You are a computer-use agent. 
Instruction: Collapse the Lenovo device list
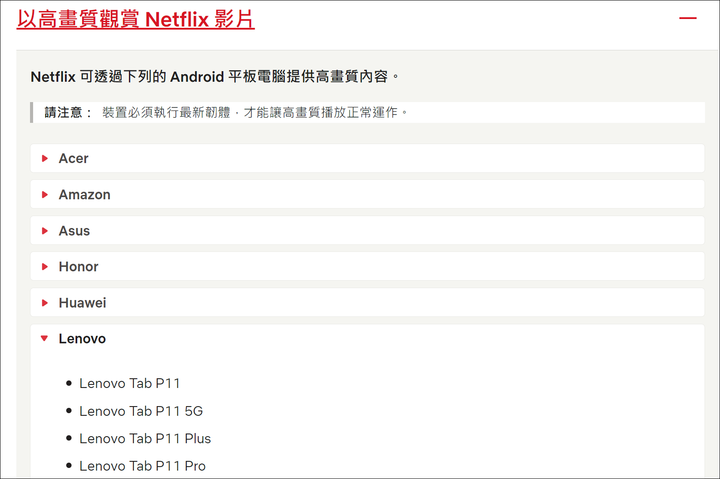(x=367, y=339)
